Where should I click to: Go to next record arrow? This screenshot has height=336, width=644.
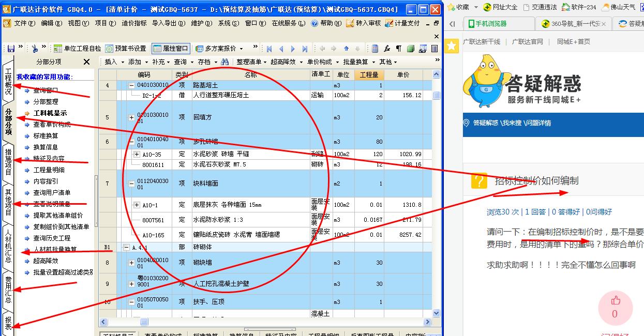tap(293, 49)
